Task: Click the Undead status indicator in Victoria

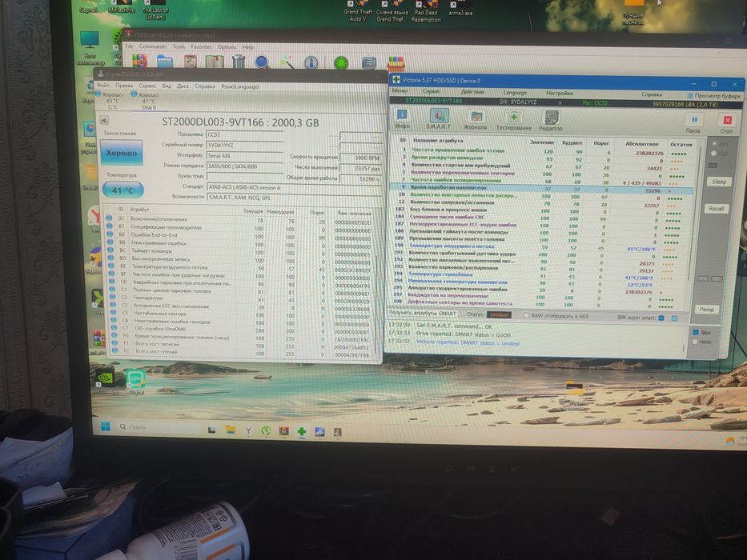Action: [500, 314]
